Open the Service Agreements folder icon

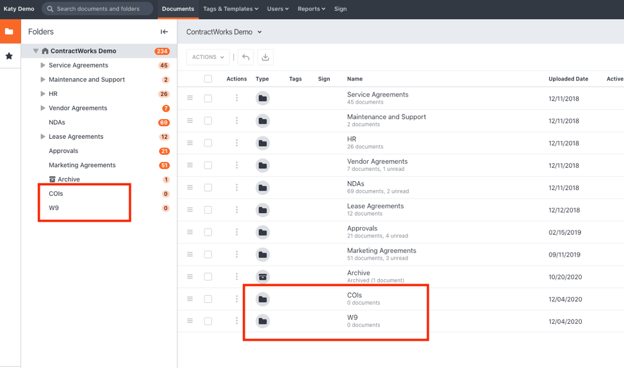[263, 98]
